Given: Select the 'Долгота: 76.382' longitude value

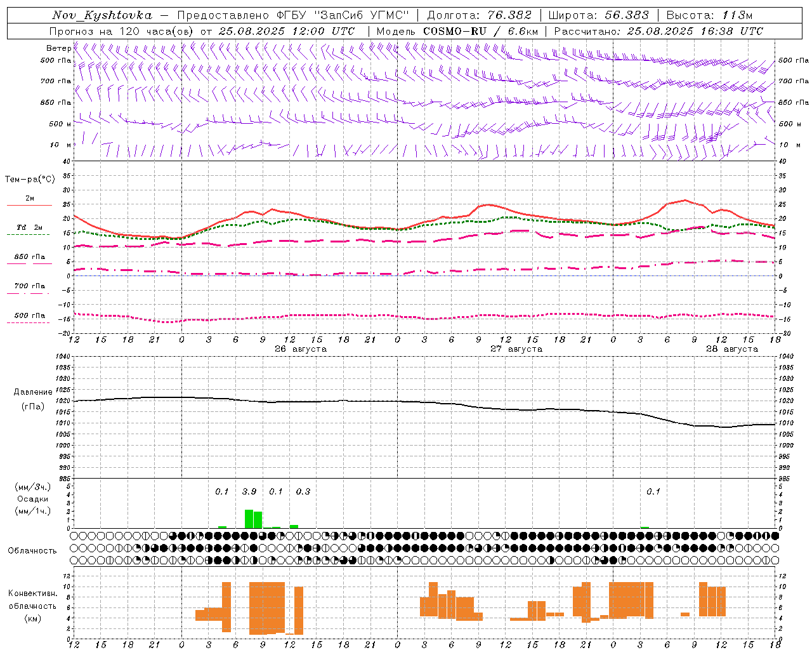Looking at the screenshot, I should [x=480, y=15].
